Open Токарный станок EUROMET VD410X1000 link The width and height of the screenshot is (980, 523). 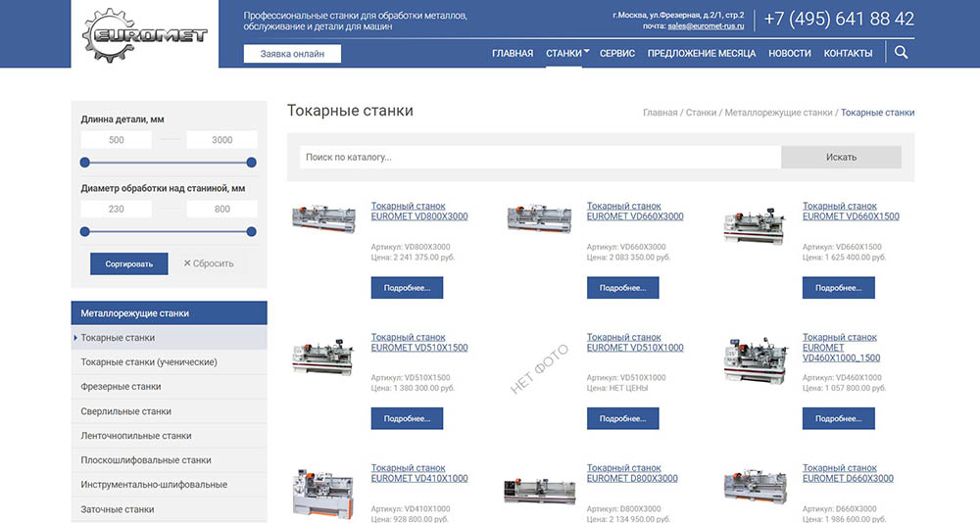(419, 473)
